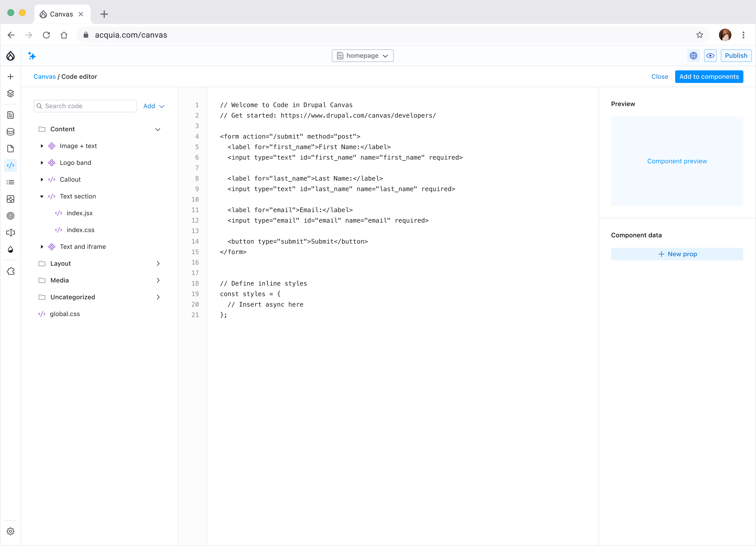The height and width of the screenshot is (546, 756).
Task: Switch to the Canvas breadcrumb link
Action: click(44, 76)
